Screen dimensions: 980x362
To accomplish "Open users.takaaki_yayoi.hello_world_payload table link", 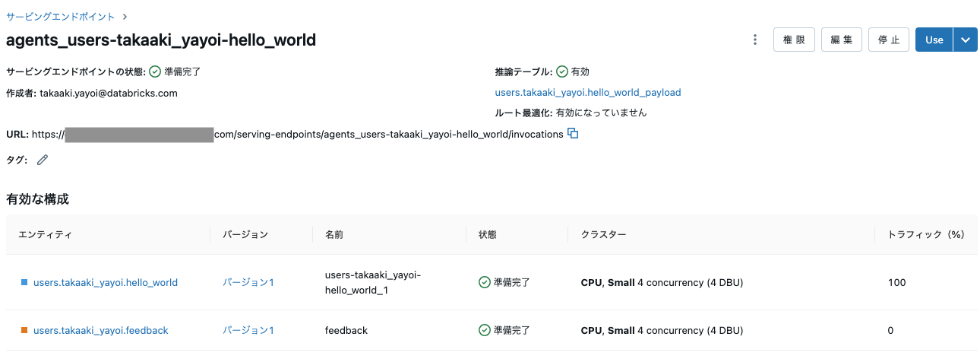I will click(x=588, y=92).
